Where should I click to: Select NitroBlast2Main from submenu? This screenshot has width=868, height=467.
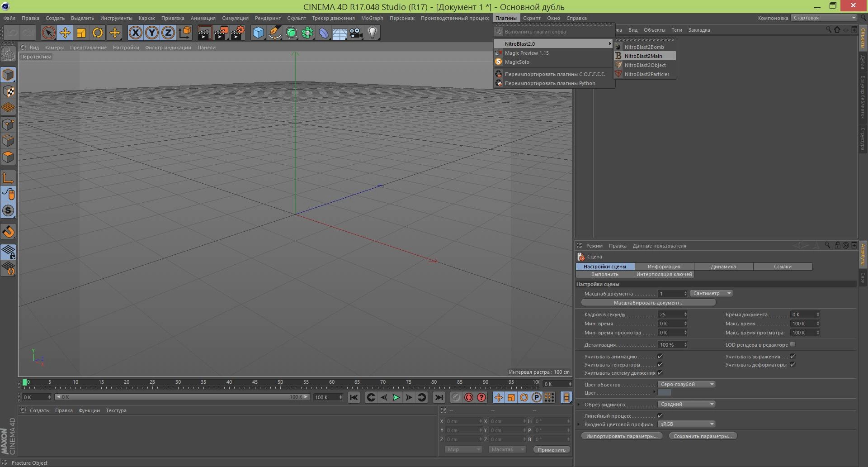pos(645,56)
